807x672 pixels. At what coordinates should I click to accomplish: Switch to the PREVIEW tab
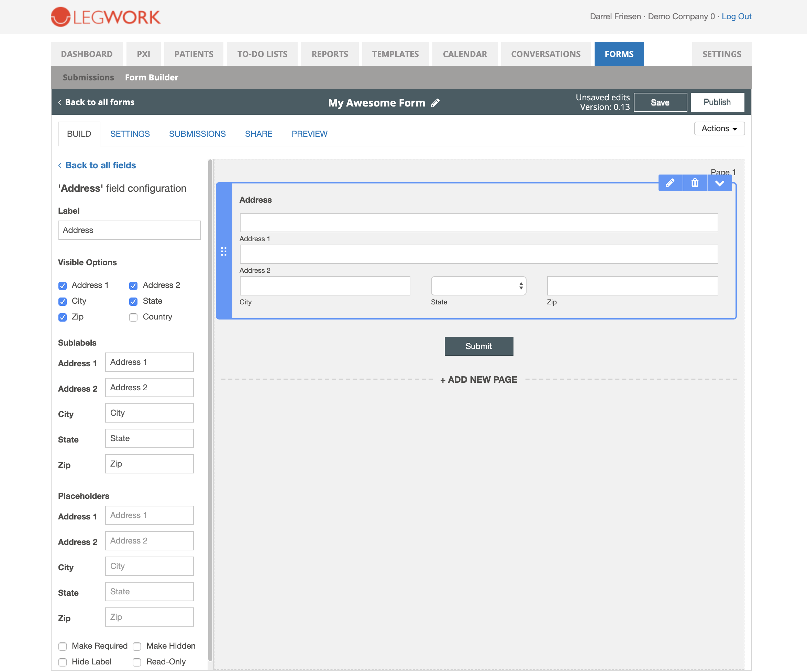click(x=309, y=134)
